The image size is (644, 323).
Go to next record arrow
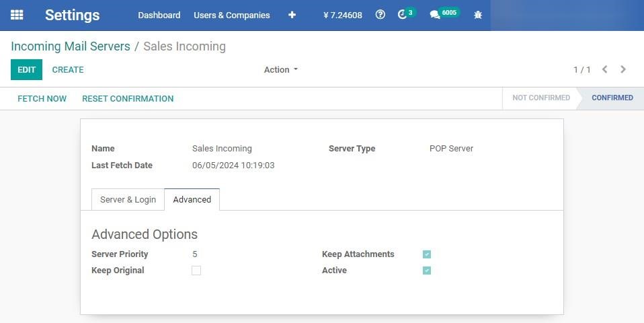[x=623, y=69]
